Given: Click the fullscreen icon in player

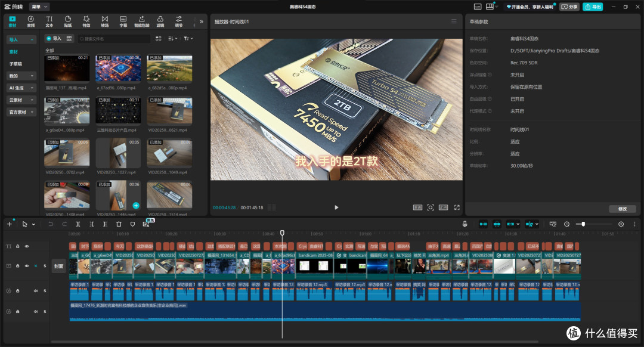Looking at the screenshot, I should coord(457,207).
